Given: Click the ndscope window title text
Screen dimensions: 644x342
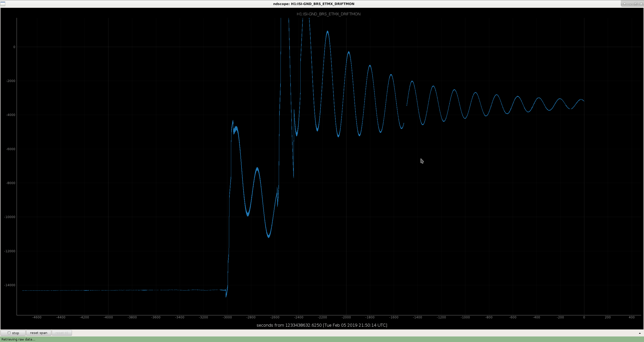Looking at the screenshot, I should point(313,4).
